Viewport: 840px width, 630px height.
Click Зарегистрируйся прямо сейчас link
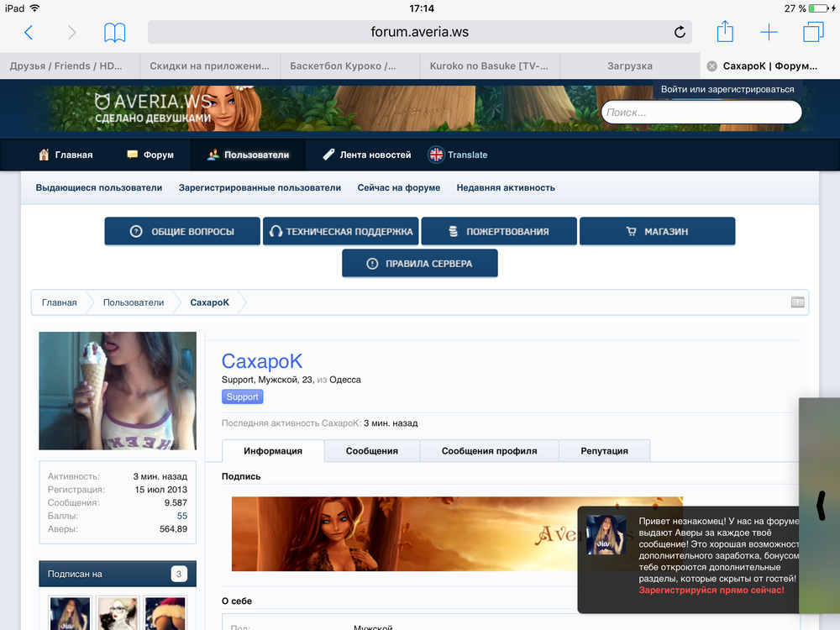pyautogui.click(x=711, y=591)
